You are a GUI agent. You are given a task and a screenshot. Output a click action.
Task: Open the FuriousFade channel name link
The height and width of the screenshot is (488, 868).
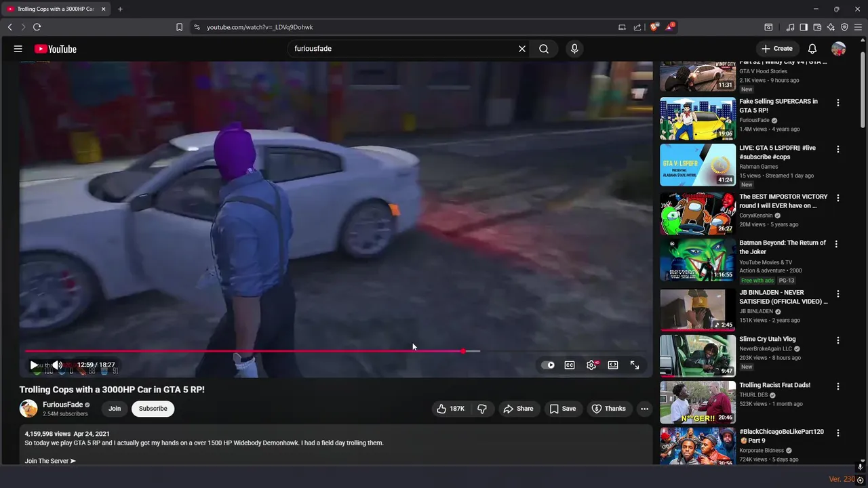(x=62, y=405)
